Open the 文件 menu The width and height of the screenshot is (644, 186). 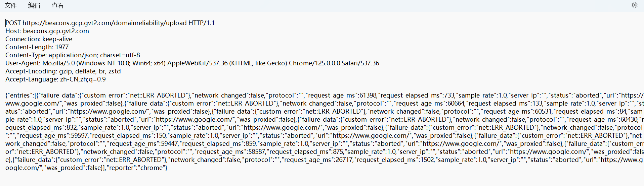(11, 5)
